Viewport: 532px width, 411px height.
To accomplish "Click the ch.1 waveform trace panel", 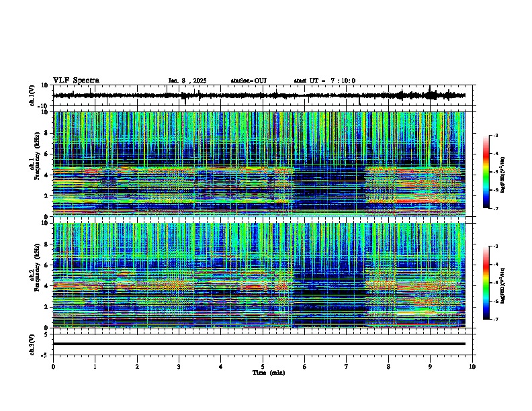I will coord(263,95).
